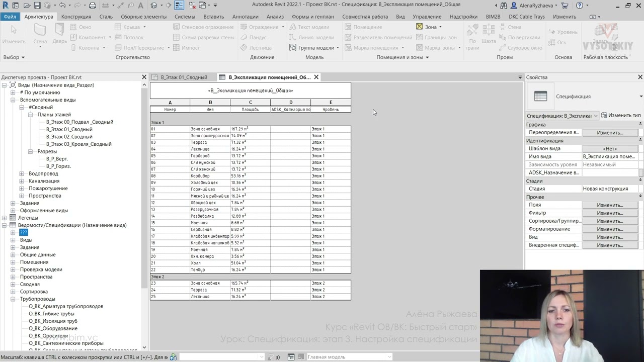Screen dimensions: 644x362
Task: Open file with quick access Open icon
Action: pyautogui.click(x=26, y=6)
